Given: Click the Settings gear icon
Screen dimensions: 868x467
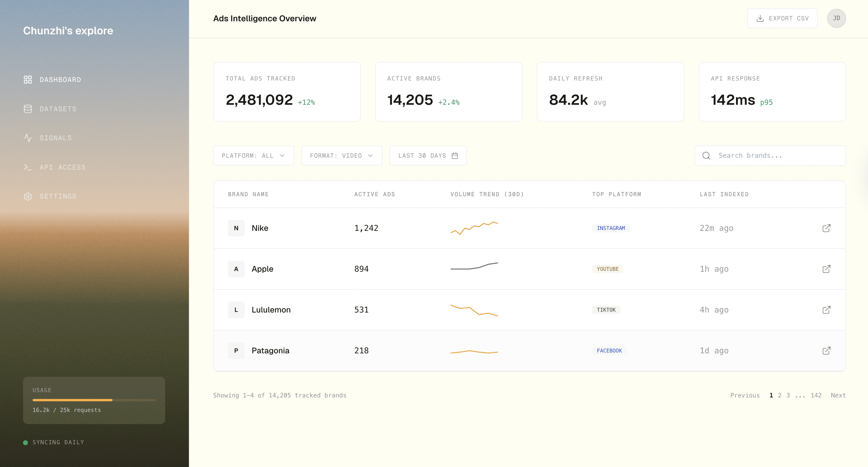Looking at the screenshot, I should click(28, 196).
